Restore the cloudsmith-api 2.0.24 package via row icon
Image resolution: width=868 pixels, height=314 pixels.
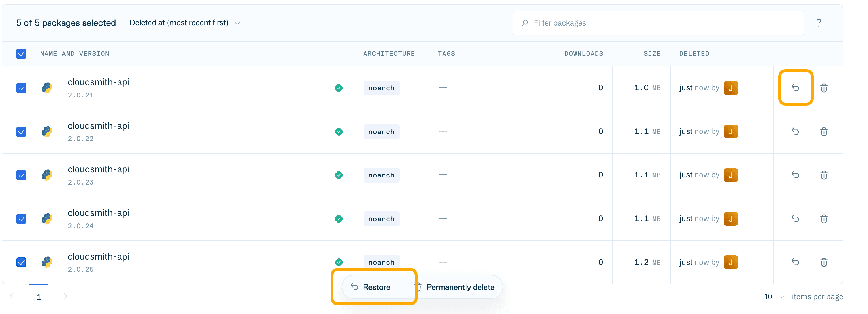[796, 219]
